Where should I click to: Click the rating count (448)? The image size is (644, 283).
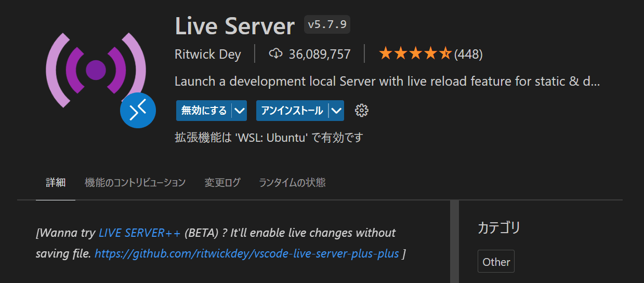tap(468, 54)
